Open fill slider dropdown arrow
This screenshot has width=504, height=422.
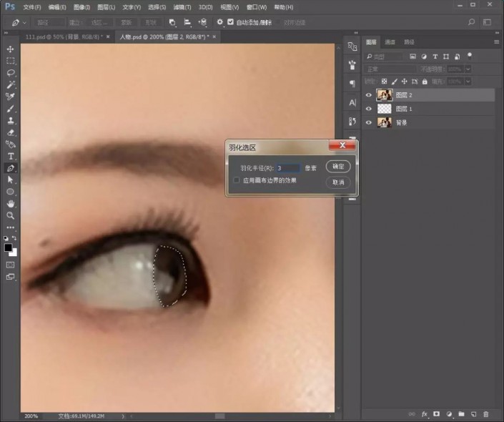(x=468, y=82)
